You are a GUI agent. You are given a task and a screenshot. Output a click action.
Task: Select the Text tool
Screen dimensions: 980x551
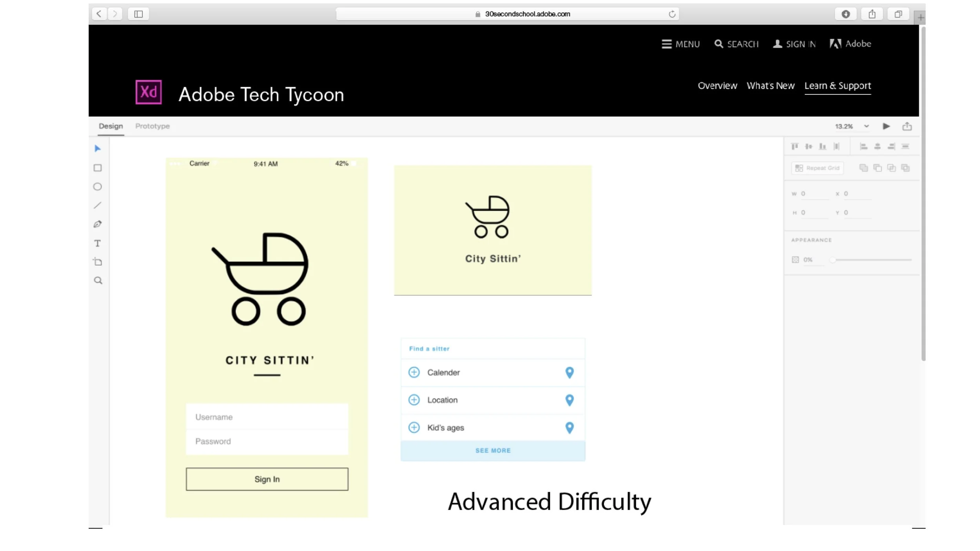pyautogui.click(x=98, y=243)
